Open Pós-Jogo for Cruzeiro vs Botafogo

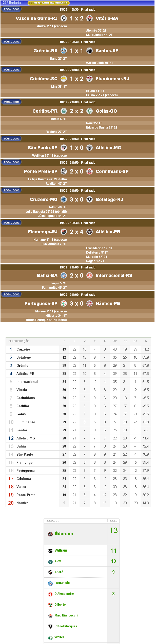tap(11, 190)
